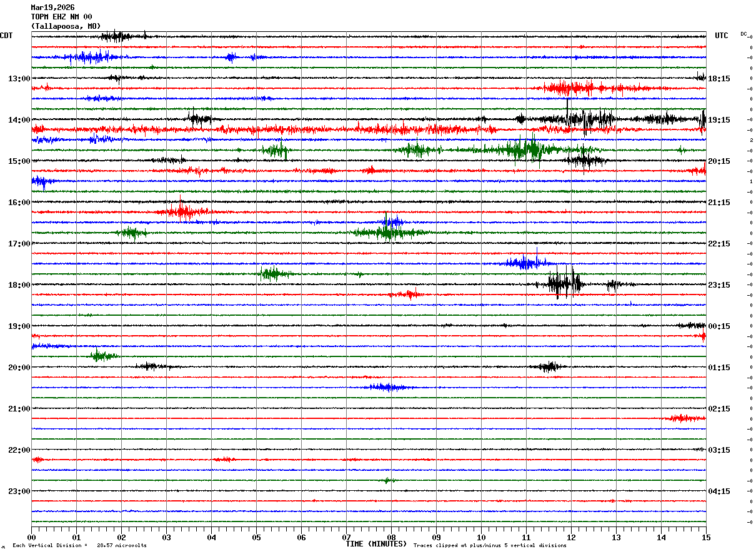The image size is (756, 554).
Task: Click the date label Mar19,2026
Action: [x=52, y=8]
